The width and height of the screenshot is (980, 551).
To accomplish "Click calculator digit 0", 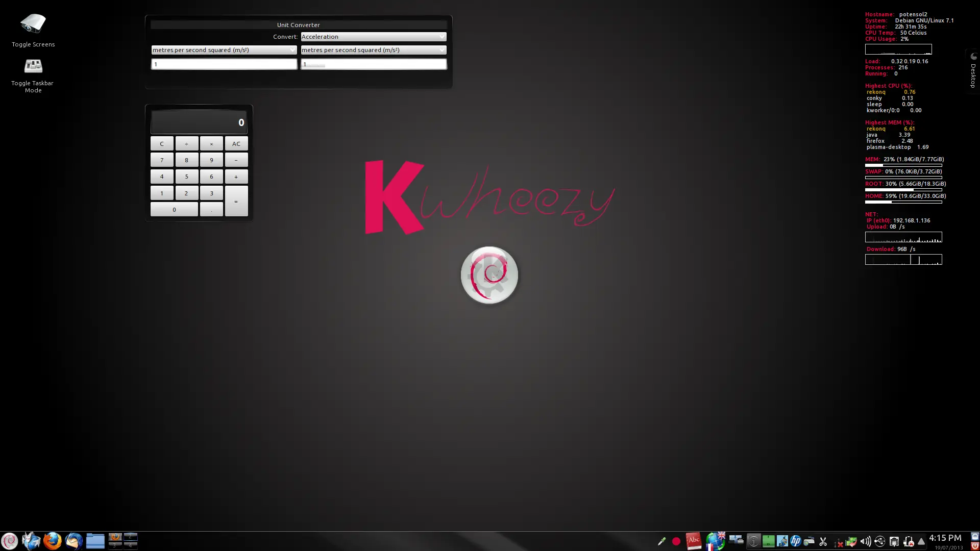I will click(x=174, y=209).
